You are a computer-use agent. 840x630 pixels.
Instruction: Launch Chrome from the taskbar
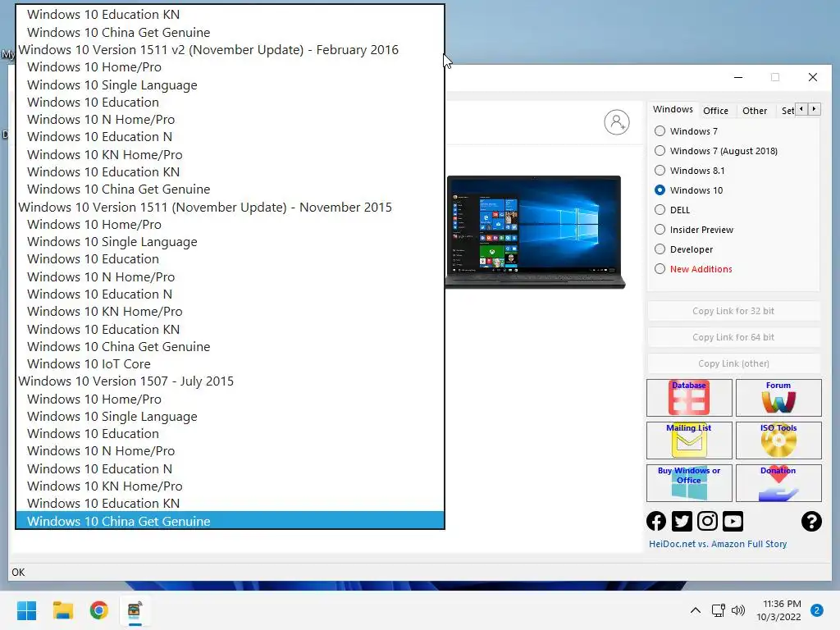(x=98, y=610)
